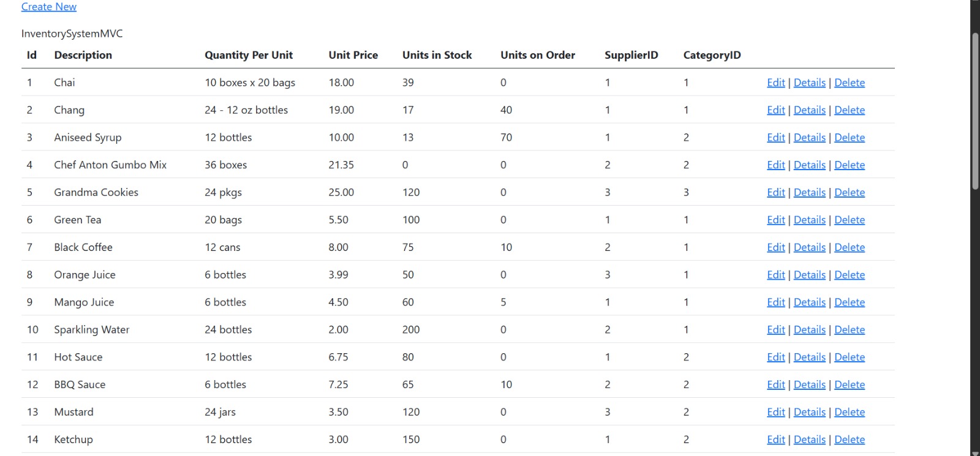Edit the Mustard item

775,411
